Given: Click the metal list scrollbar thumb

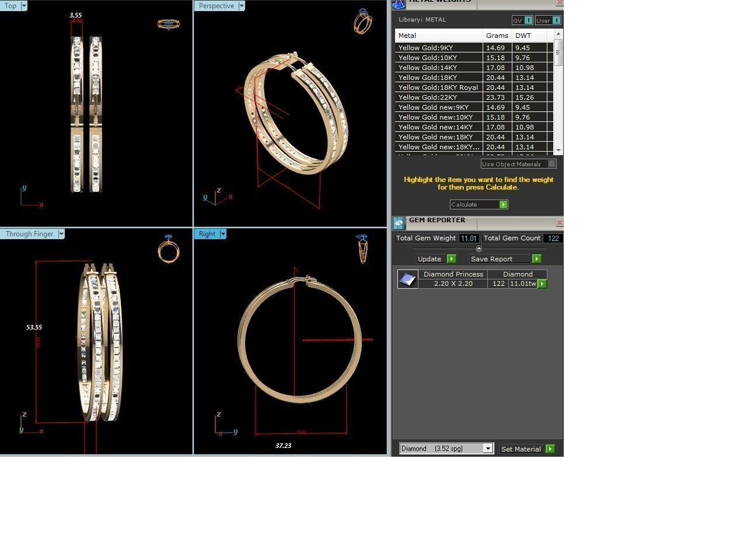Looking at the screenshot, I should click(558, 52).
